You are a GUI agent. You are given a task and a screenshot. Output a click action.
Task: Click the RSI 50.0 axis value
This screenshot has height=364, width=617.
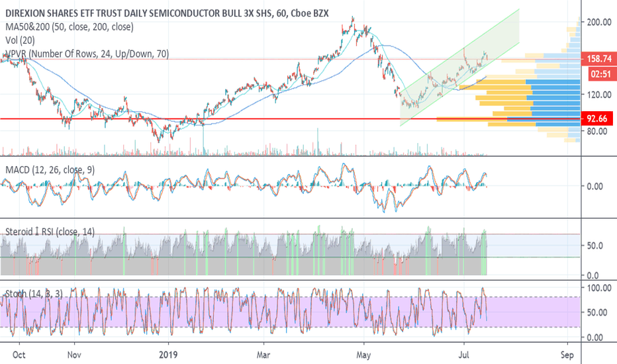(x=594, y=246)
